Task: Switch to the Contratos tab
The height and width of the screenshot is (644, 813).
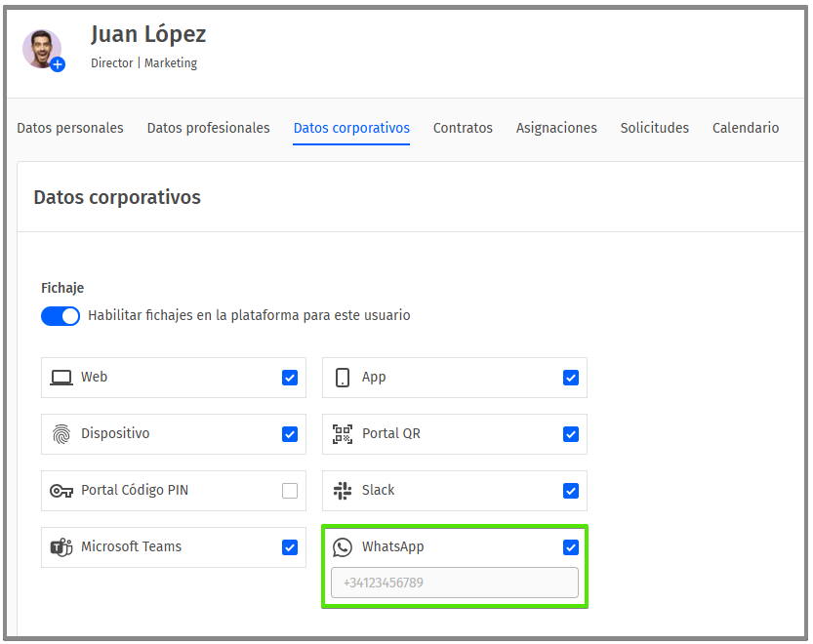Action: pos(463,128)
